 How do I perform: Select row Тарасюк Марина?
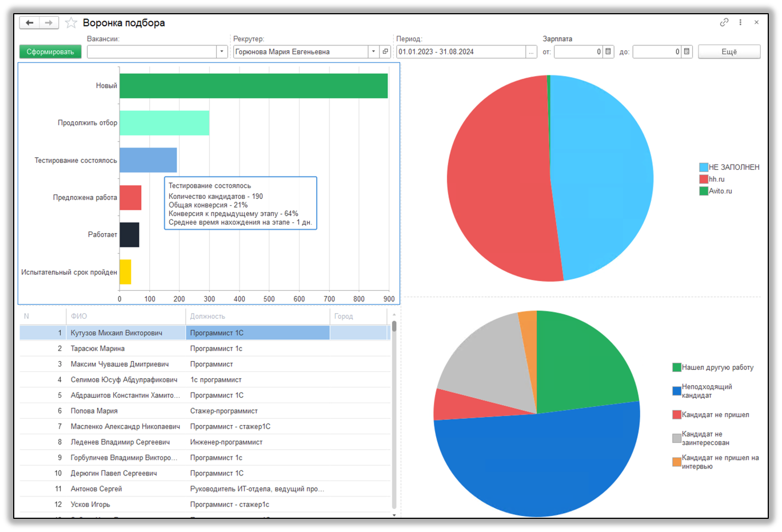(205, 349)
